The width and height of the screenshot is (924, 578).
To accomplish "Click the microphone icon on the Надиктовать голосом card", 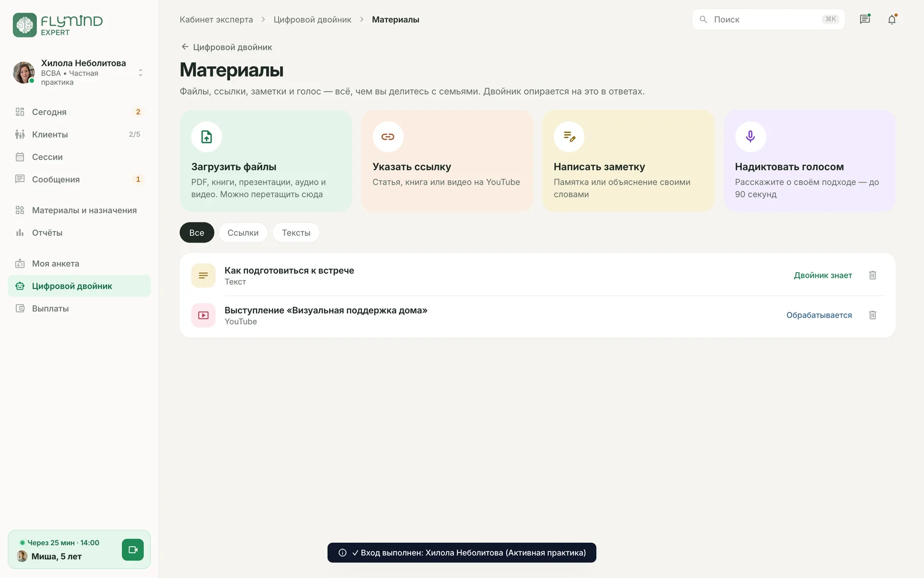I will coord(750,137).
